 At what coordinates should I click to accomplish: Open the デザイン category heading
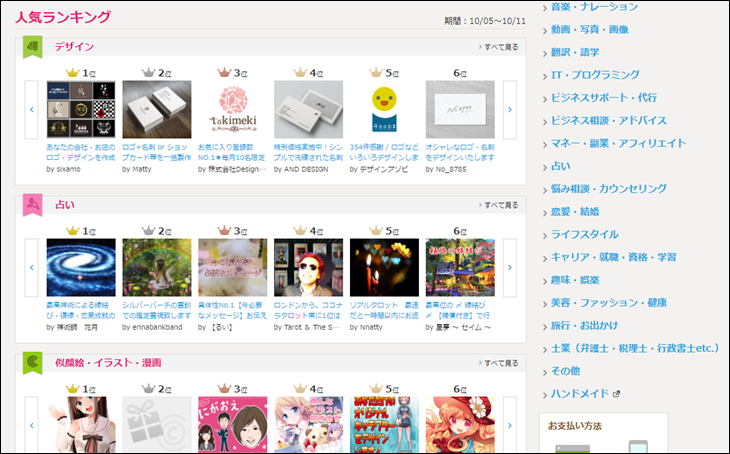click(x=74, y=47)
